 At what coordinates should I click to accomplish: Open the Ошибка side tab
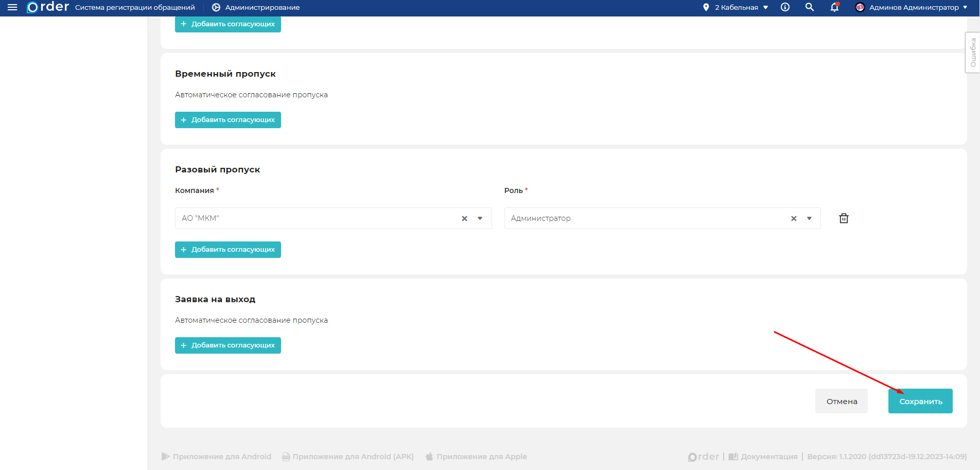click(972, 53)
